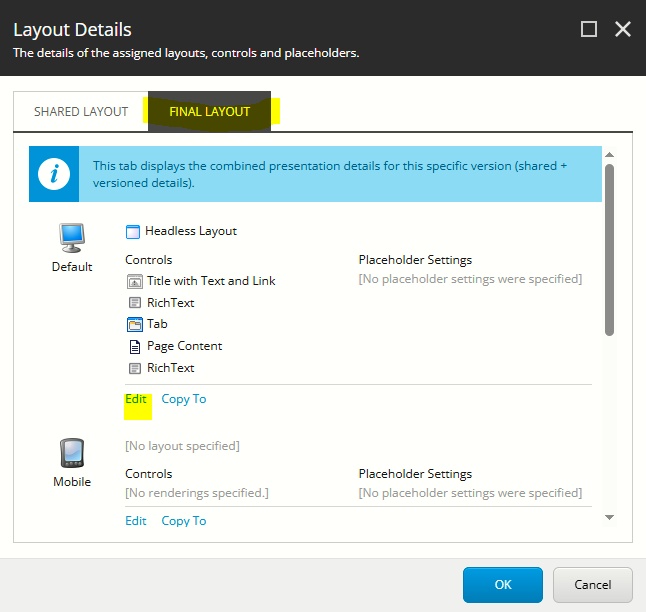Maximize the Layout Details dialog
This screenshot has height=612, width=646.
click(x=589, y=29)
